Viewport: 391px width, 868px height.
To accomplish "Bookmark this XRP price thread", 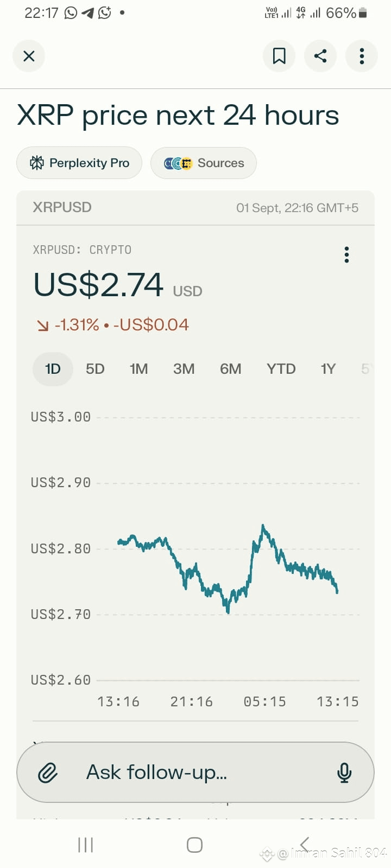I will tap(279, 56).
